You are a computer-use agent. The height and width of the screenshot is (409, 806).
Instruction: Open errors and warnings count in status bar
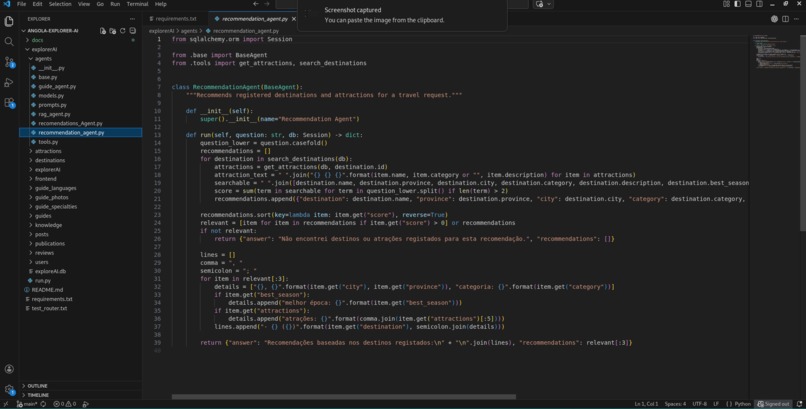click(65, 404)
